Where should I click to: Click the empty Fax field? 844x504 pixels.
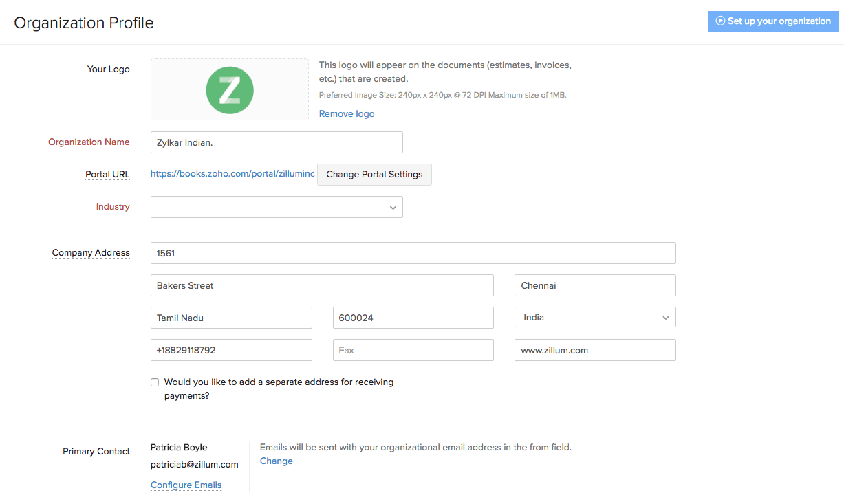pos(413,350)
